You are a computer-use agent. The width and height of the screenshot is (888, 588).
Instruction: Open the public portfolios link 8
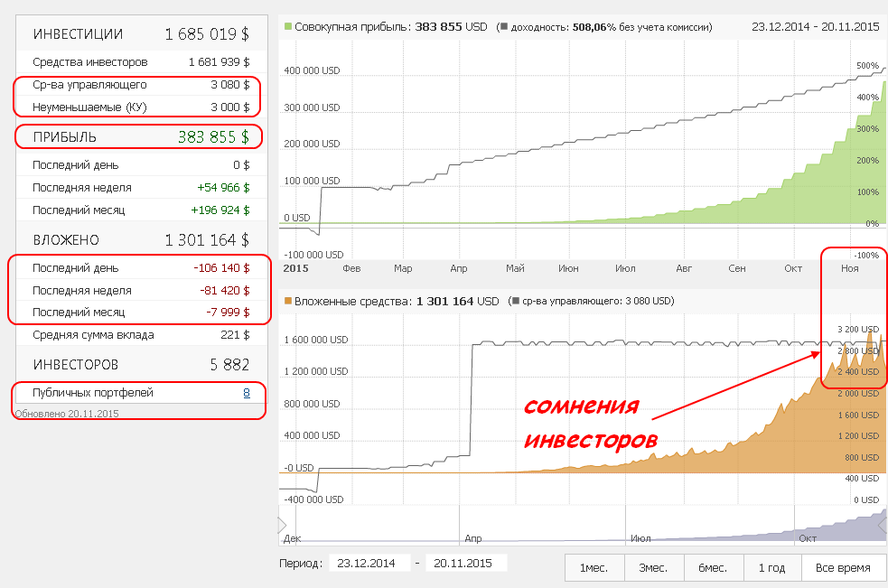pos(246,393)
